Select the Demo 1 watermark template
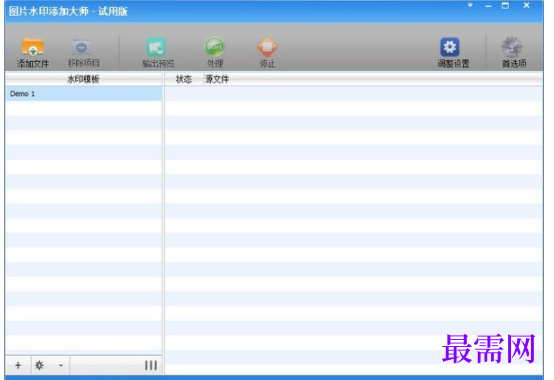The image size is (554, 380). click(84, 94)
